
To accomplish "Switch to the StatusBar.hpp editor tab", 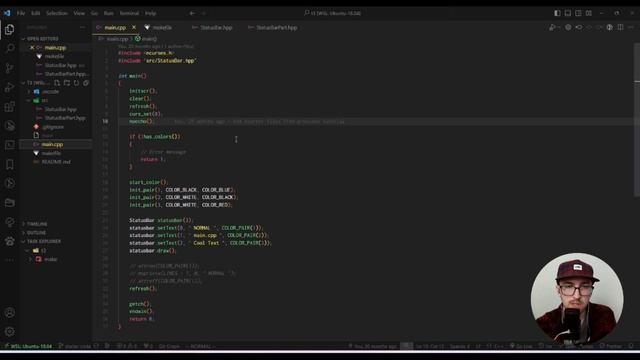I will point(216,27).
